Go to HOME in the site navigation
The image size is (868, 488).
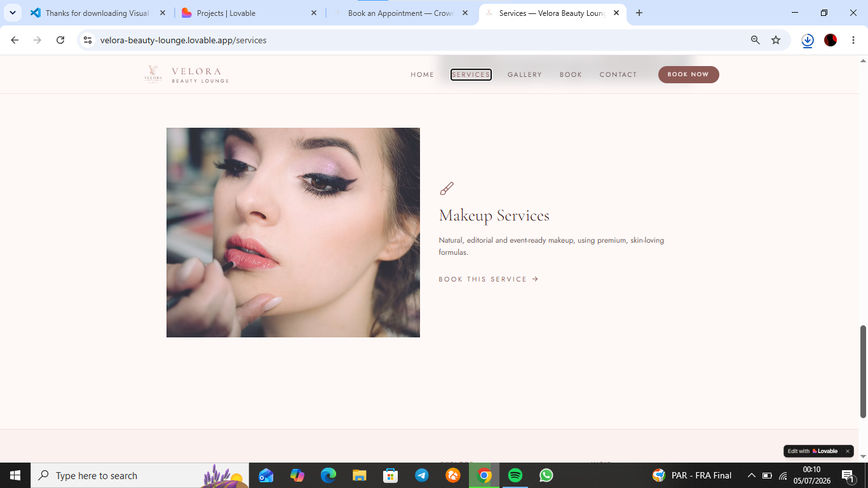pos(423,75)
